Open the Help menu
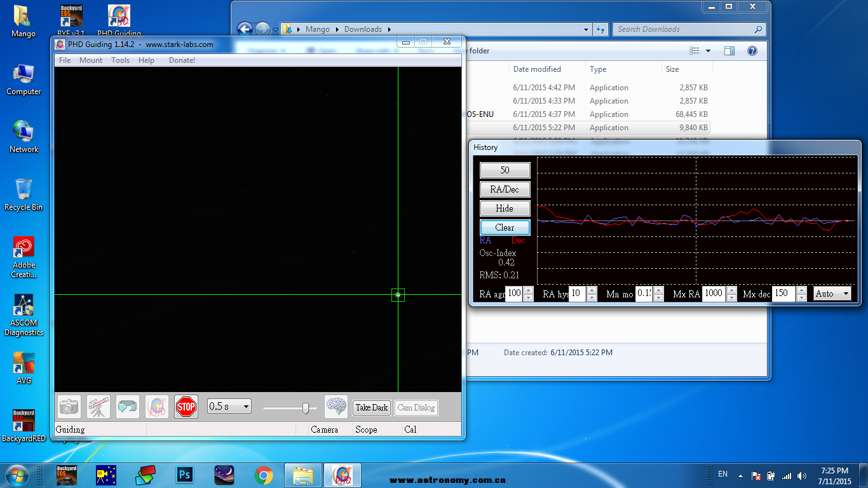Image resolution: width=868 pixels, height=488 pixels. [x=146, y=60]
